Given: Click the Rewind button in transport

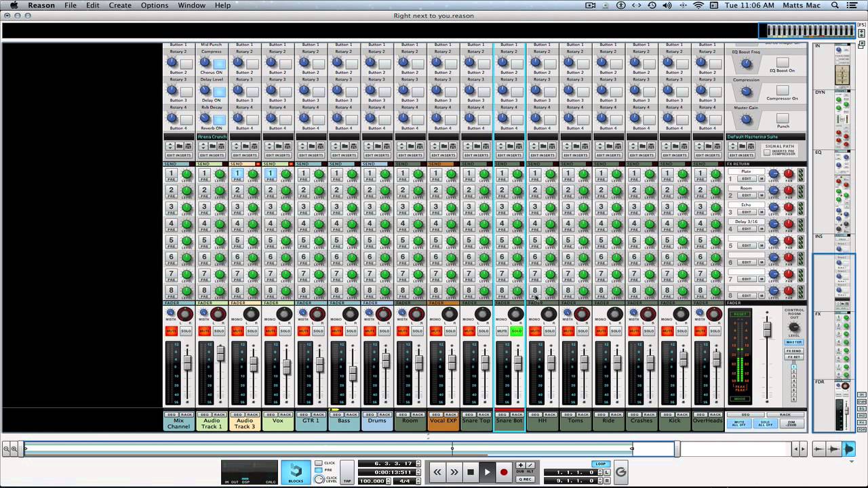Looking at the screenshot, I should click(x=437, y=472).
